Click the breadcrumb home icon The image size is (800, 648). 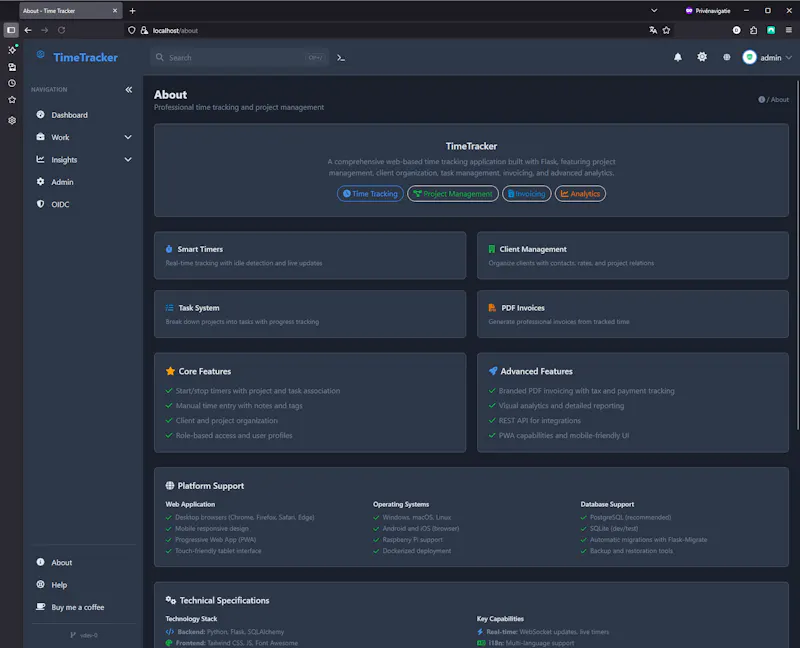click(761, 99)
